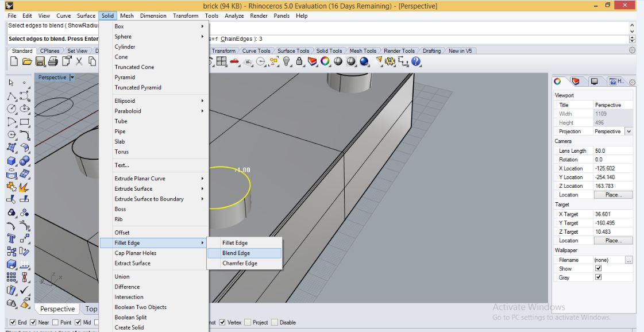Click the command history scroll down arrow
Viewport: 644px width, 332px height.
click(632, 32)
